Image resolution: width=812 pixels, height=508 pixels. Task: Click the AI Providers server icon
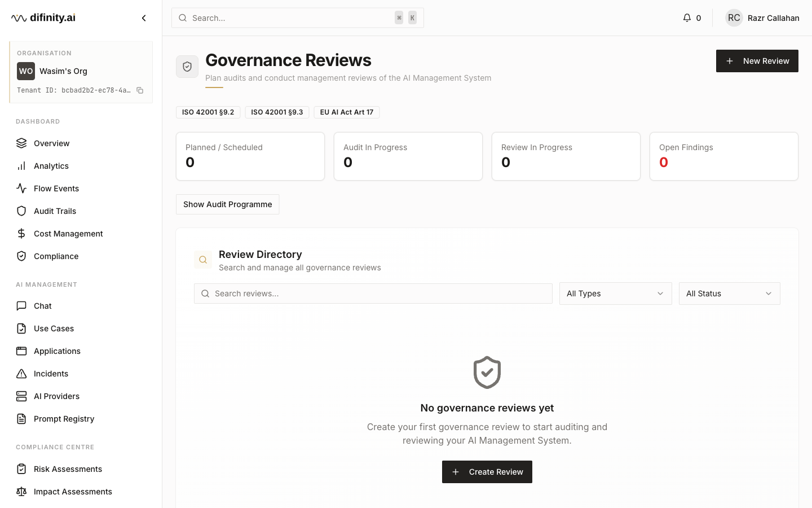tap(21, 396)
